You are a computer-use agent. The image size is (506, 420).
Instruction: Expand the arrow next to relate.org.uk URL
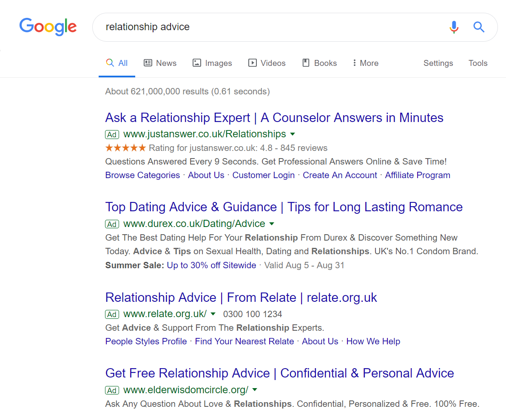[x=213, y=314]
